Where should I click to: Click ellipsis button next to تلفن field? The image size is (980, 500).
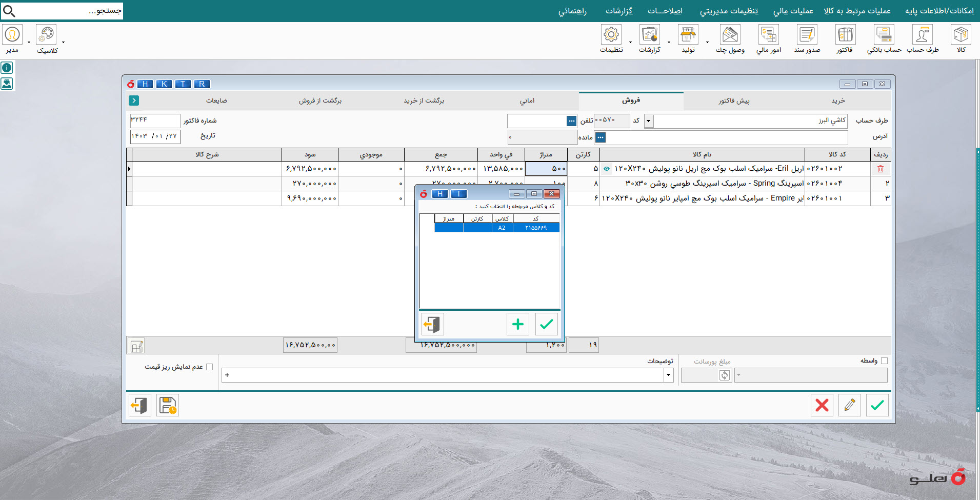coord(571,121)
